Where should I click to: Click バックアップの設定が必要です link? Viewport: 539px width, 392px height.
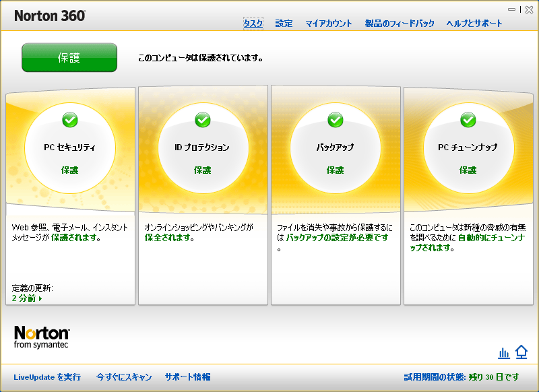(338, 238)
